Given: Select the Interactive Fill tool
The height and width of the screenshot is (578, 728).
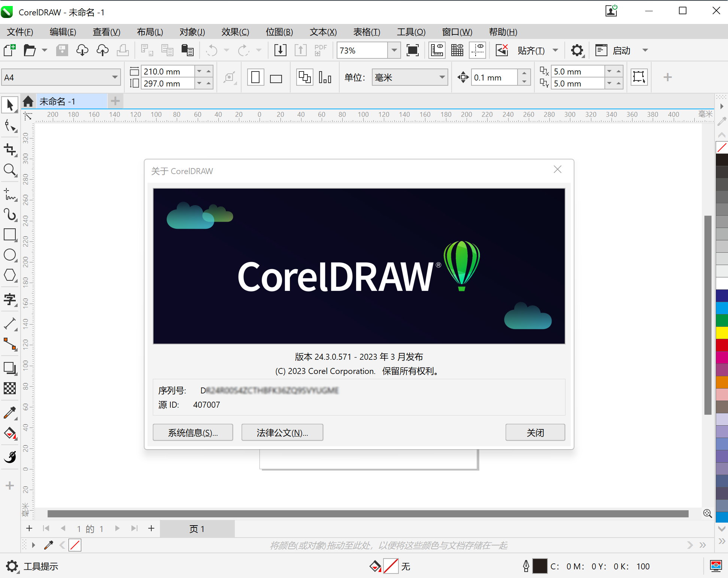Looking at the screenshot, I should point(10,433).
